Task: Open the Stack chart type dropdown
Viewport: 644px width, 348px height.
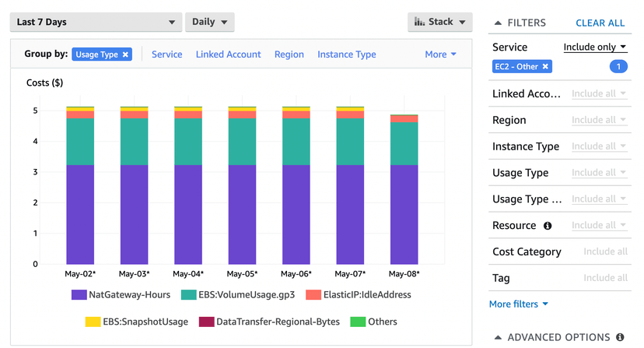Action: tap(440, 22)
